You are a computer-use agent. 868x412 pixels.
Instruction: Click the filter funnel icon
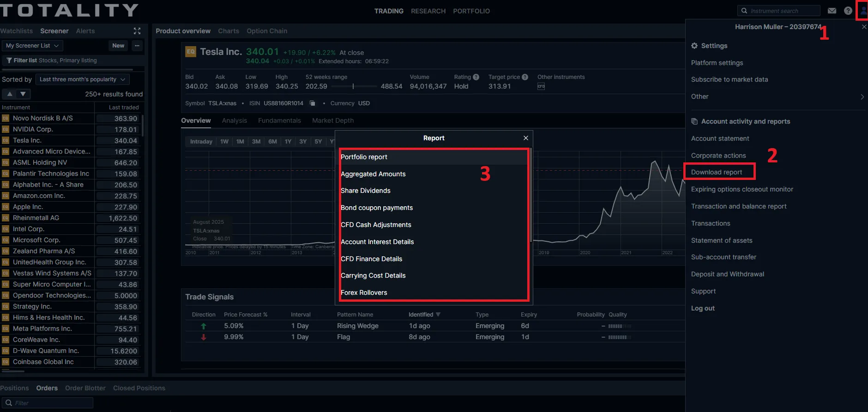(x=9, y=60)
